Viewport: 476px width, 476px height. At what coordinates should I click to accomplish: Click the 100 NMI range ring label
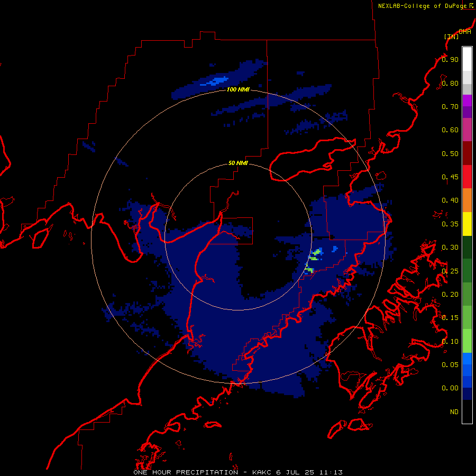coord(238,89)
